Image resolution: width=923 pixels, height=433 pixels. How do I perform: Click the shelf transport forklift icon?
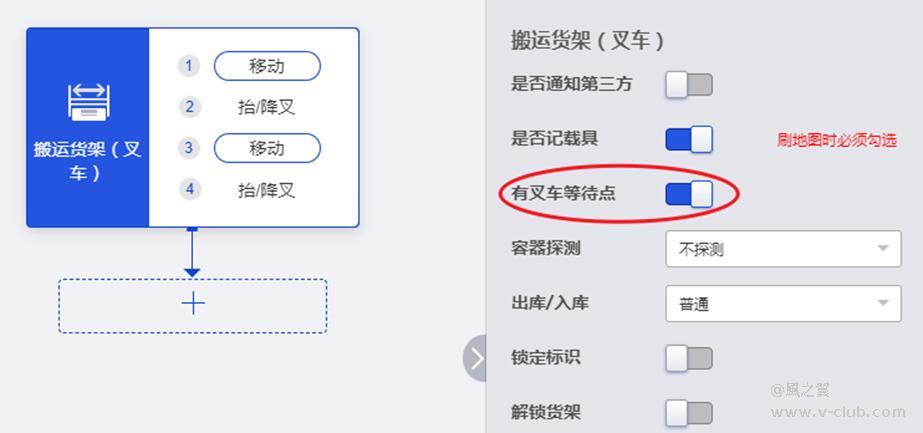(x=88, y=102)
